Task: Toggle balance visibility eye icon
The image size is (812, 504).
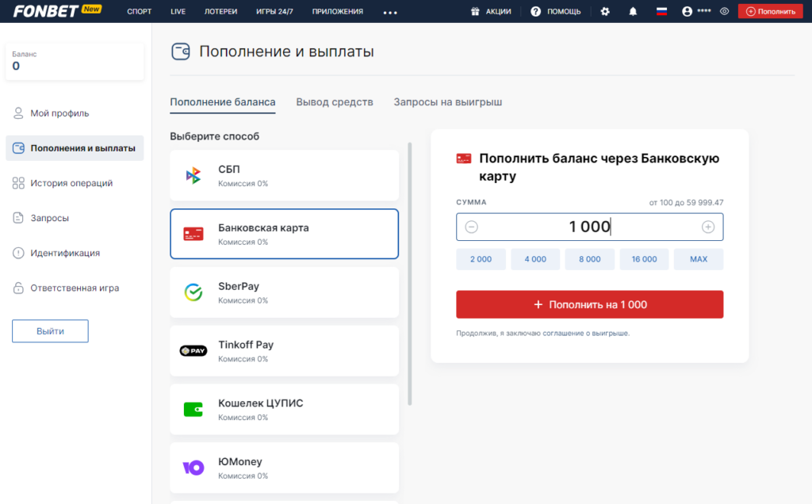Action: (724, 11)
